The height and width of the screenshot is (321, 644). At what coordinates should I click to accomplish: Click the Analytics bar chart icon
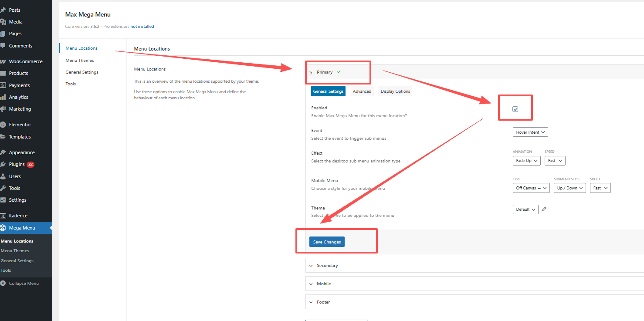coord(3,97)
